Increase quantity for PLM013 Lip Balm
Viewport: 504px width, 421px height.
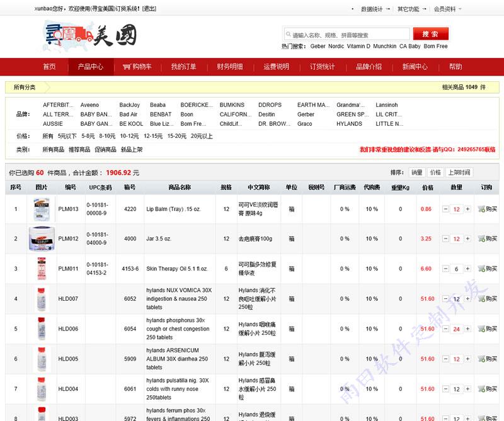(x=467, y=209)
